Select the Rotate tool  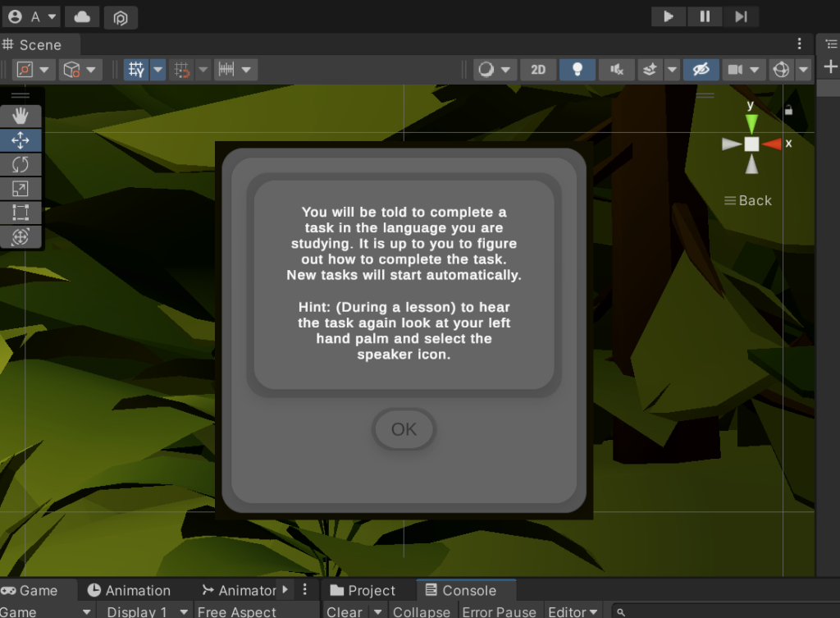tap(21, 164)
